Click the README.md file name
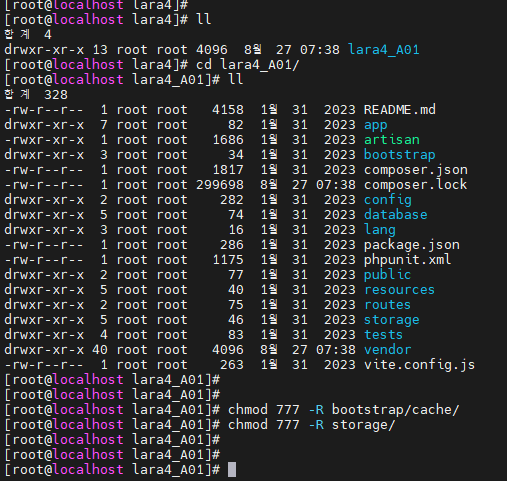This screenshot has width=507, height=481. (x=400, y=110)
